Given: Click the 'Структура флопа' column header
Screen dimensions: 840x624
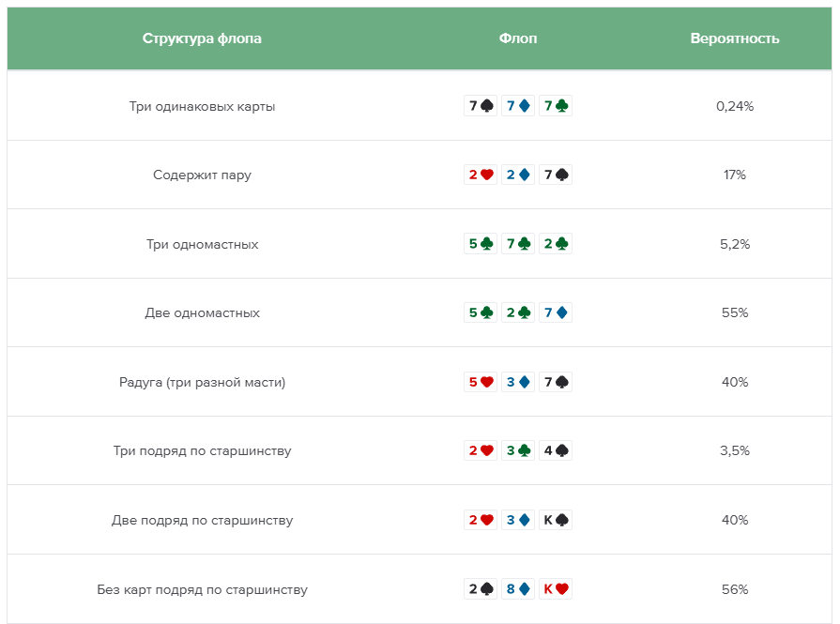Looking at the screenshot, I should click(202, 38).
